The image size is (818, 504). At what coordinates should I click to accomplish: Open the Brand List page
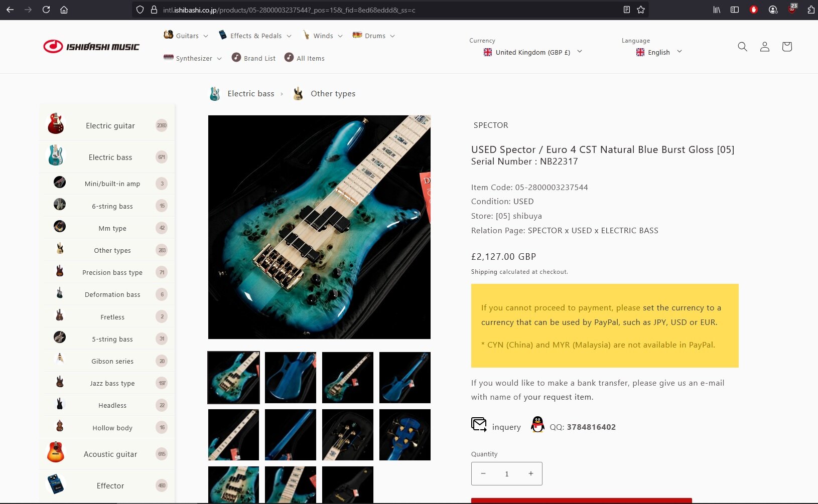253,58
